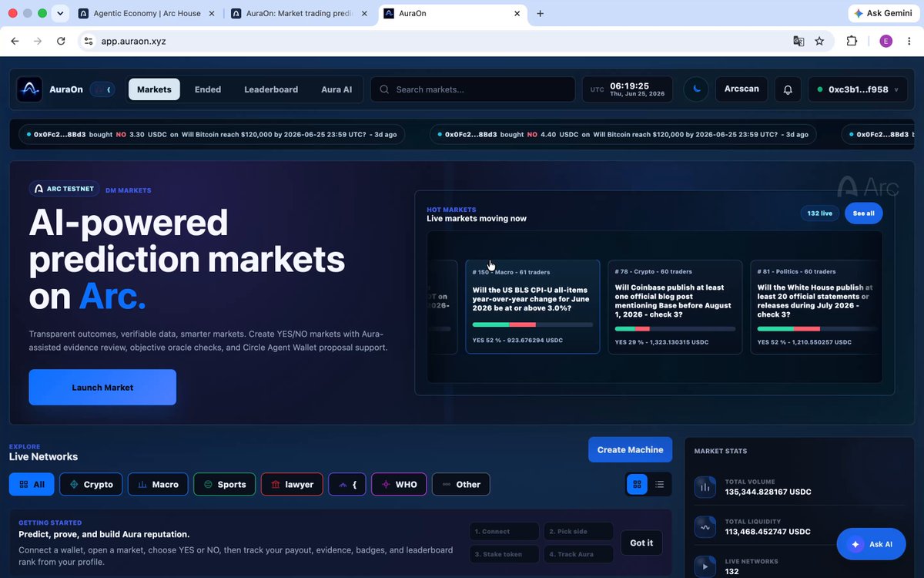Select the Other category filter
The width and height of the screenshot is (924, 578).
[x=461, y=485]
